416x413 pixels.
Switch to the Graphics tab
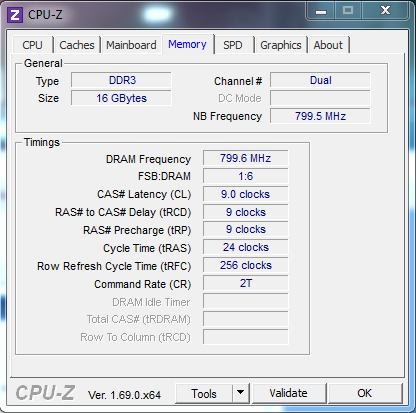pyautogui.click(x=281, y=45)
